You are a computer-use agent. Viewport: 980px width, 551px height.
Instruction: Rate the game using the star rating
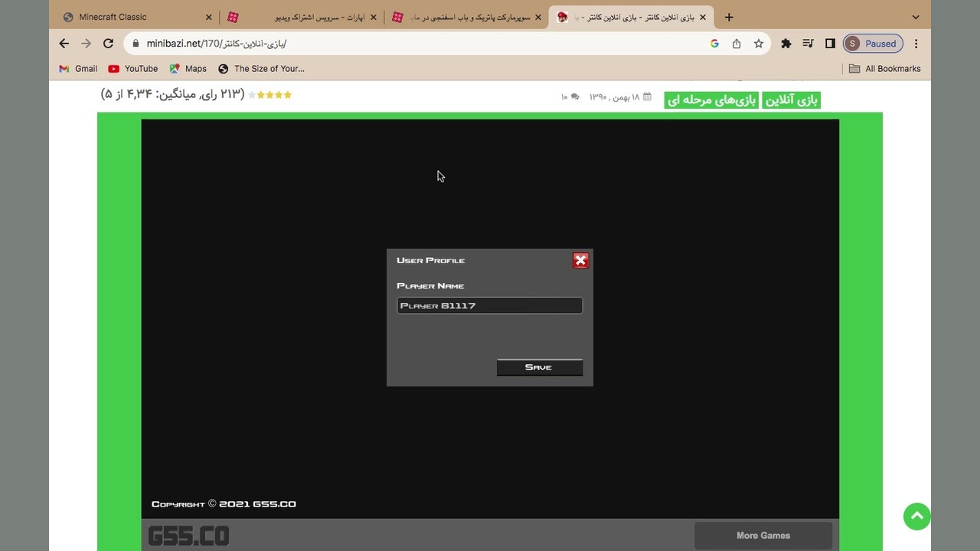269,94
